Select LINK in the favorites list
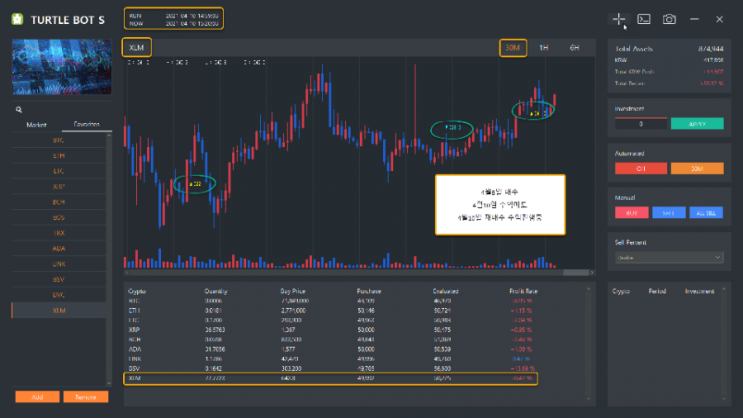This screenshot has height=418, width=743. [x=59, y=264]
